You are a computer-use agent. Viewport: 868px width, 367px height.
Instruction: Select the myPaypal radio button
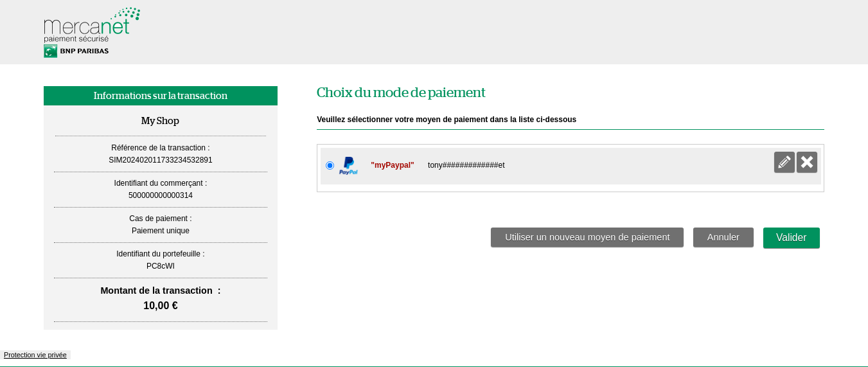pyautogui.click(x=330, y=165)
